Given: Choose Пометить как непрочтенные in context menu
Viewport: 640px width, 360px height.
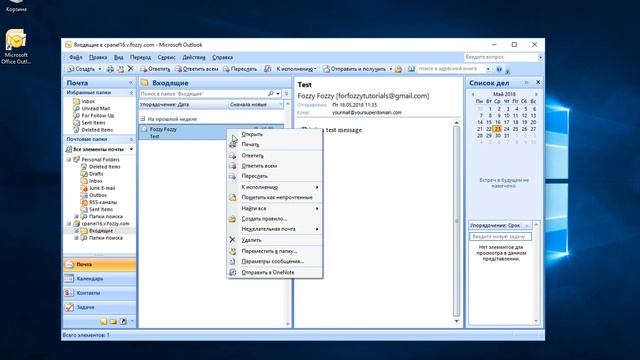Looking at the screenshot, I should [x=275, y=198].
